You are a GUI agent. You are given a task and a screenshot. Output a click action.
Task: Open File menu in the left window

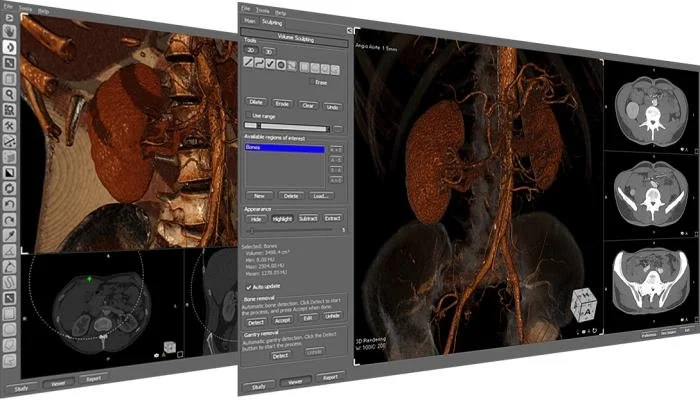[8, 7]
